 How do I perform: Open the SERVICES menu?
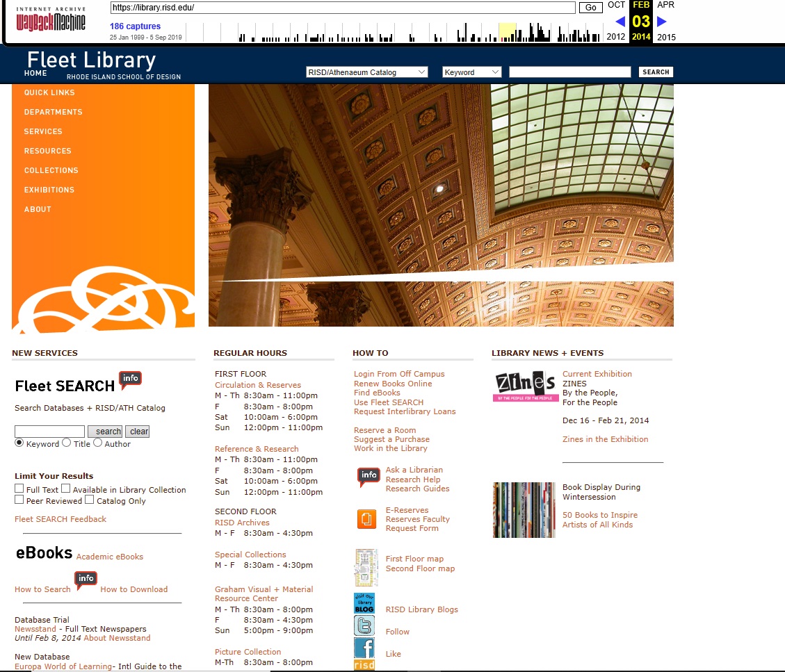pos(43,131)
